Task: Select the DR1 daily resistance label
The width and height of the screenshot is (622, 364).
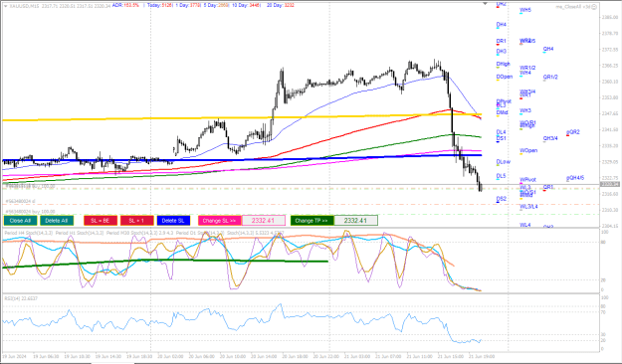Action: (x=501, y=41)
